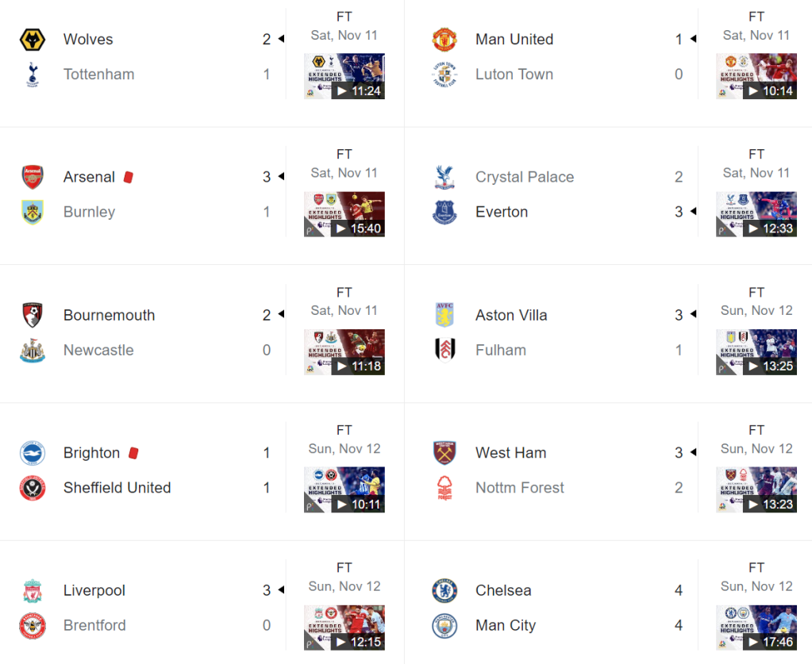Play Arsenal vs Burnley 15:40 highlights
This screenshot has height=664, width=812.
coord(344,214)
